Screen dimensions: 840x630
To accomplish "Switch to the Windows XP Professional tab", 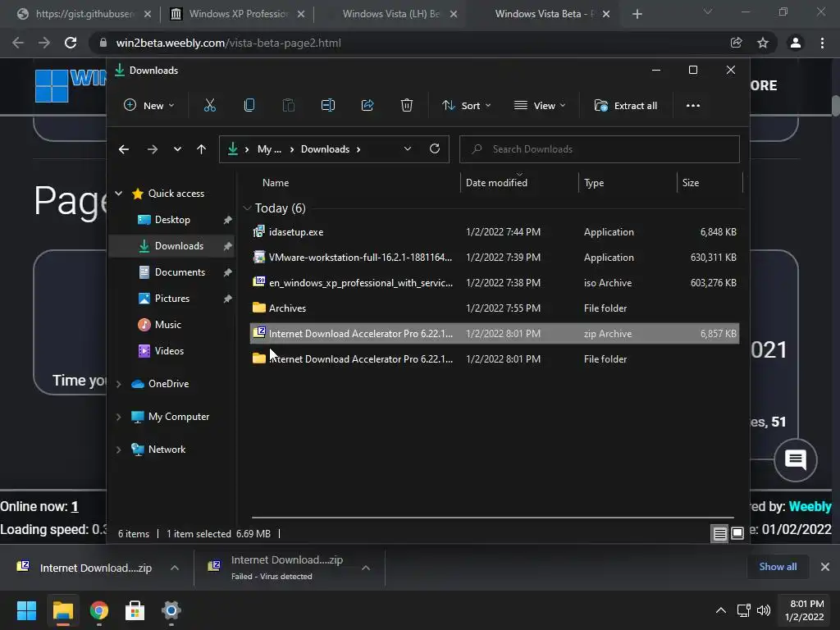I will click(x=239, y=14).
